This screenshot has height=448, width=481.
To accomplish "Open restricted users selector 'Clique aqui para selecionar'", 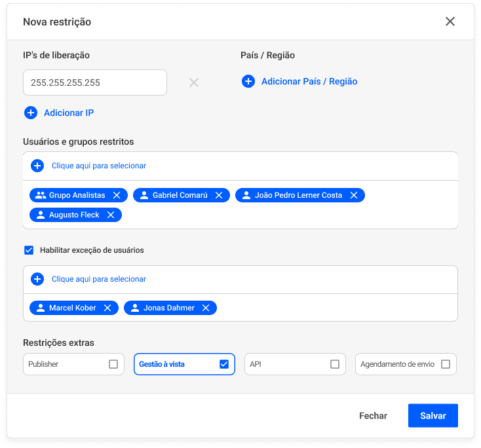I will (98, 166).
